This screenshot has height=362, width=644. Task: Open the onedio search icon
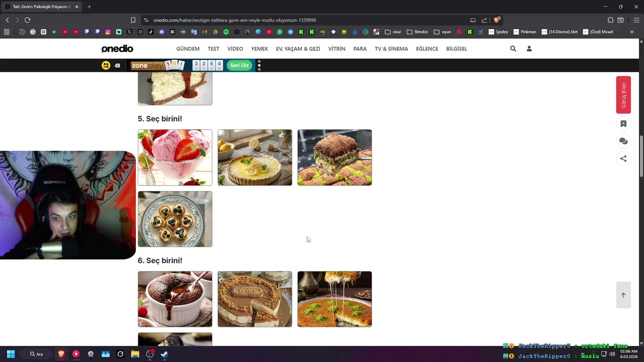click(513, 49)
